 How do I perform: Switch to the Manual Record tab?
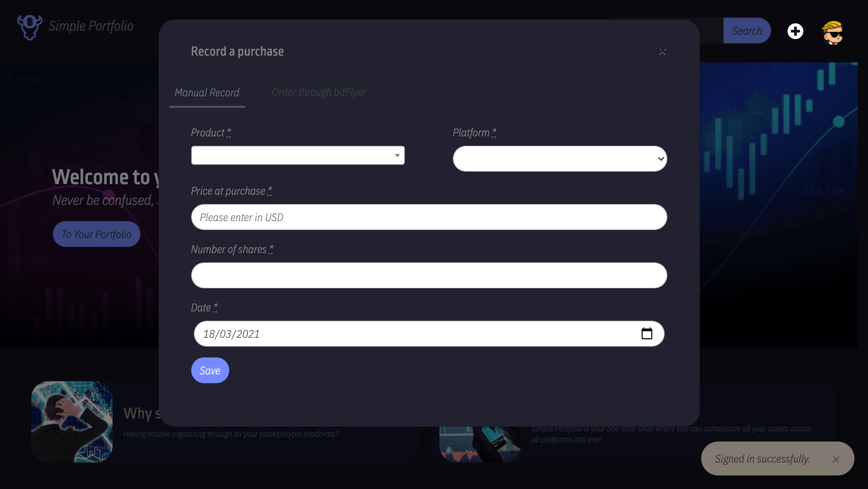pyautogui.click(x=207, y=93)
